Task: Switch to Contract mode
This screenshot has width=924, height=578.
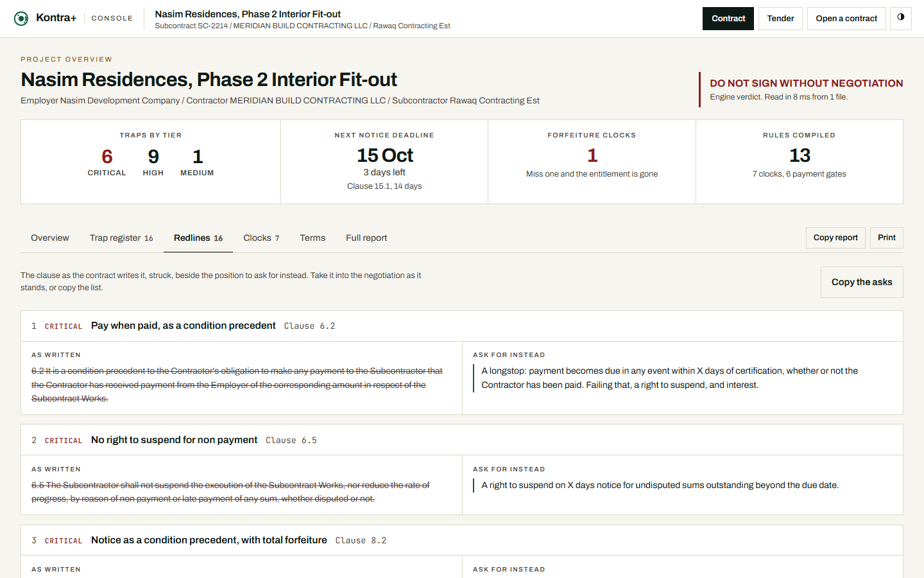Action: point(728,19)
